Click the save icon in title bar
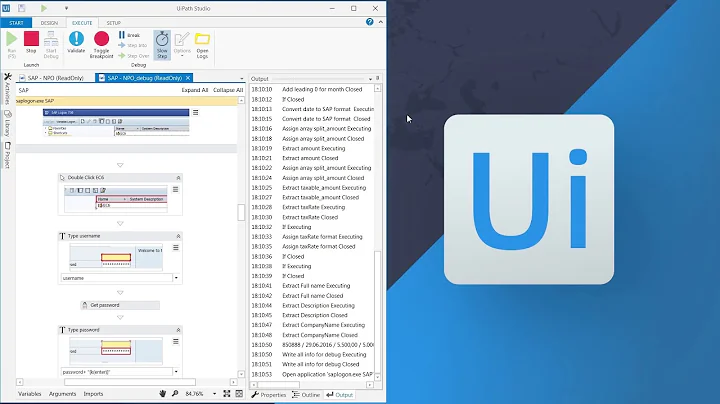Screen dimensions: 720x404 tap(22, 8)
